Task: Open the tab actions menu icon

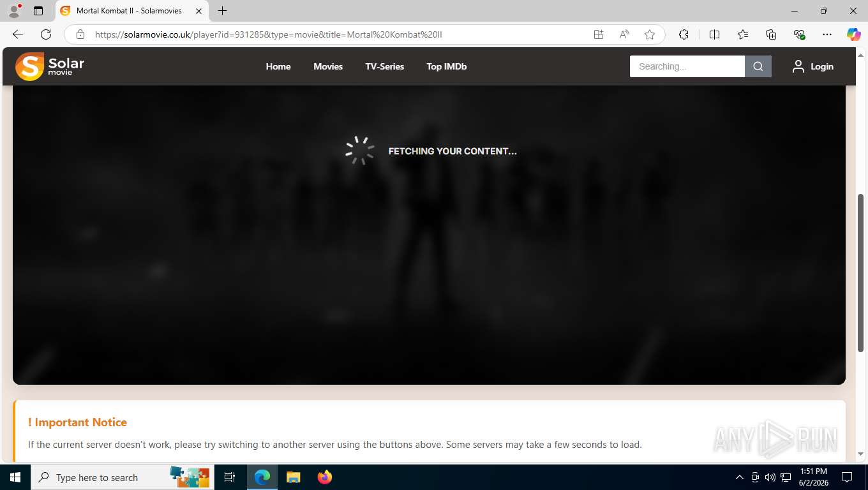Action: coord(38,11)
